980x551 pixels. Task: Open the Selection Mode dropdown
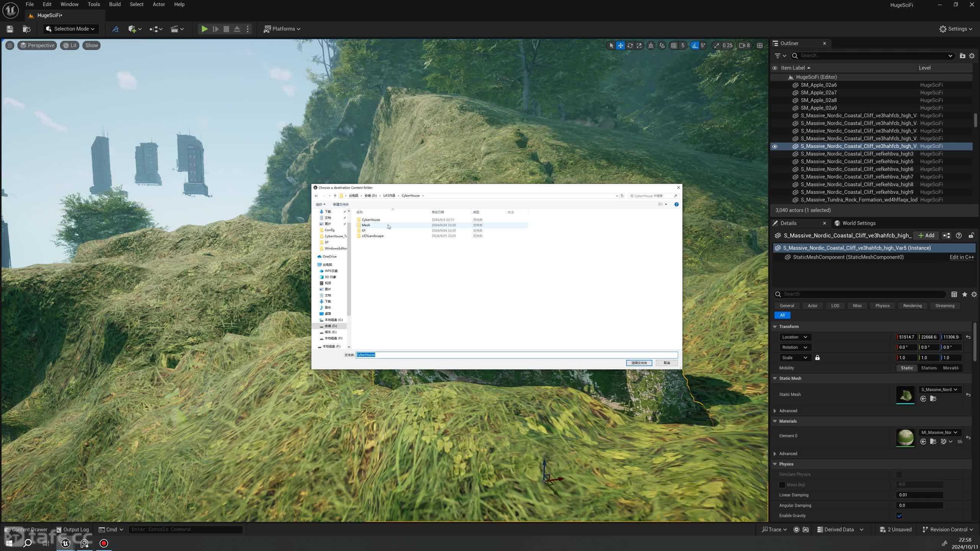(71, 29)
